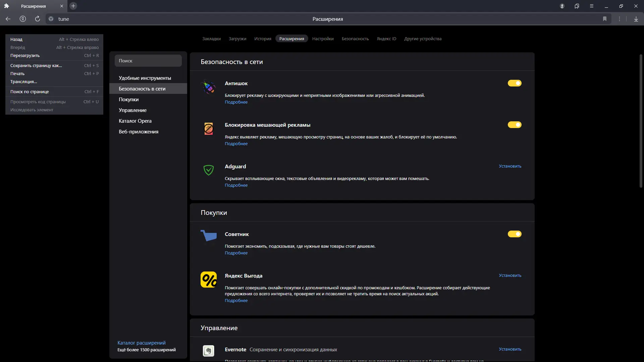Switch to the Настройки tab
Image resolution: width=644 pixels, height=362 pixels.
323,39
